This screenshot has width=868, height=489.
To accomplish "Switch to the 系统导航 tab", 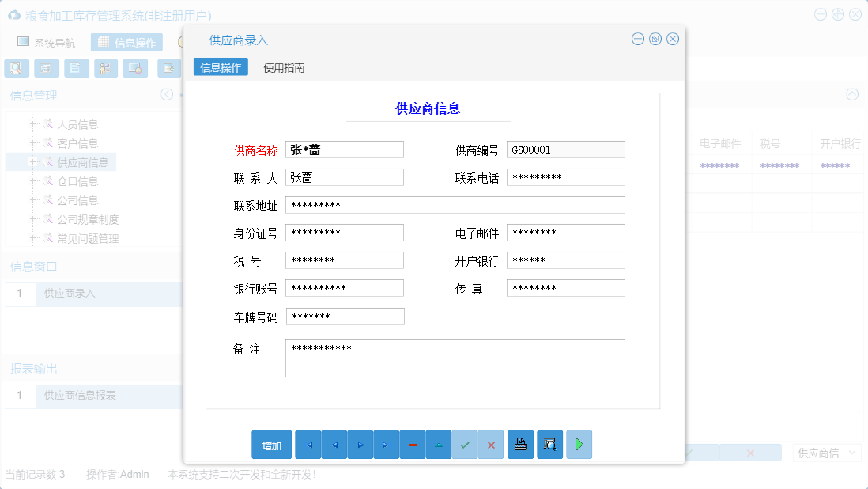I will pyautogui.click(x=47, y=41).
